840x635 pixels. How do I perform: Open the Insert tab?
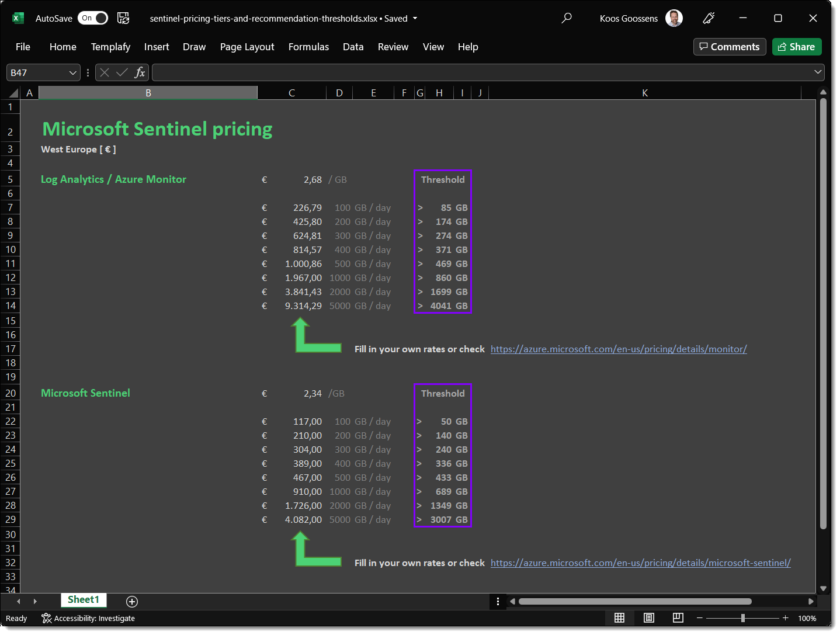click(157, 47)
